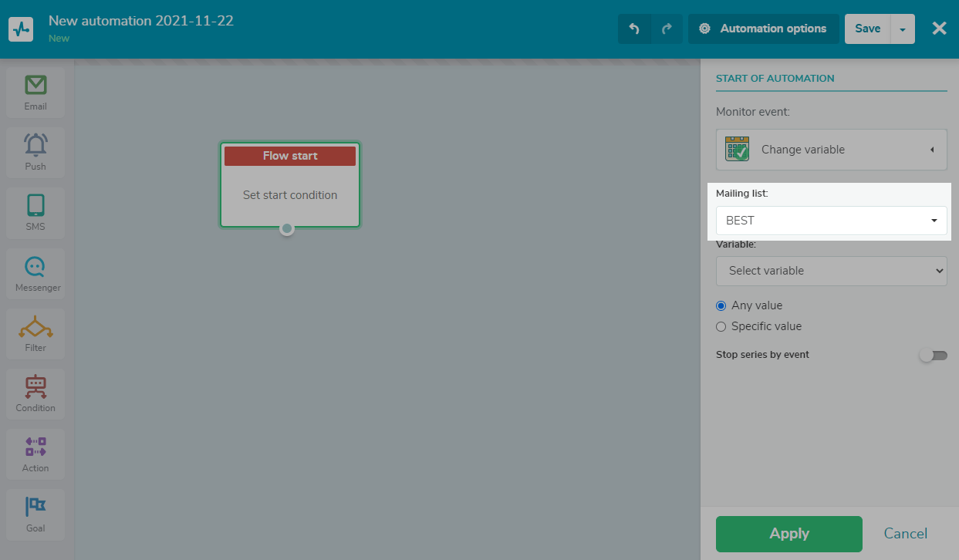Image resolution: width=959 pixels, height=560 pixels.
Task: Add a Filter block
Action: [x=35, y=334]
